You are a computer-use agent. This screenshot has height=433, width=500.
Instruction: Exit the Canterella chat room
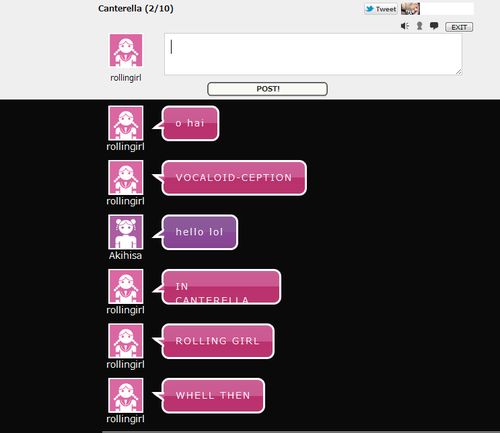tap(459, 27)
